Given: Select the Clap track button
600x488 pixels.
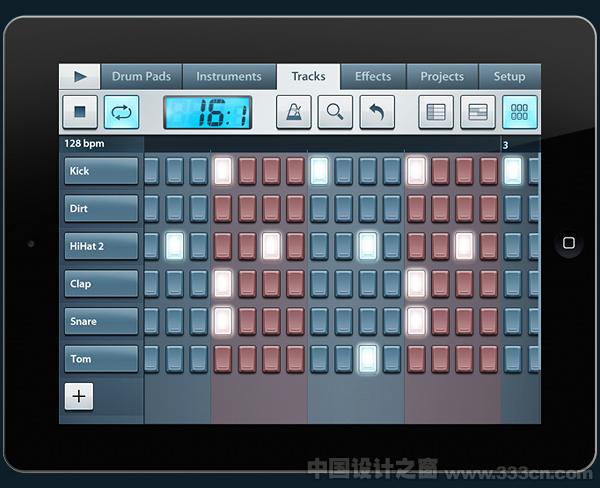Looking at the screenshot, I should pyautogui.click(x=101, y=284).
